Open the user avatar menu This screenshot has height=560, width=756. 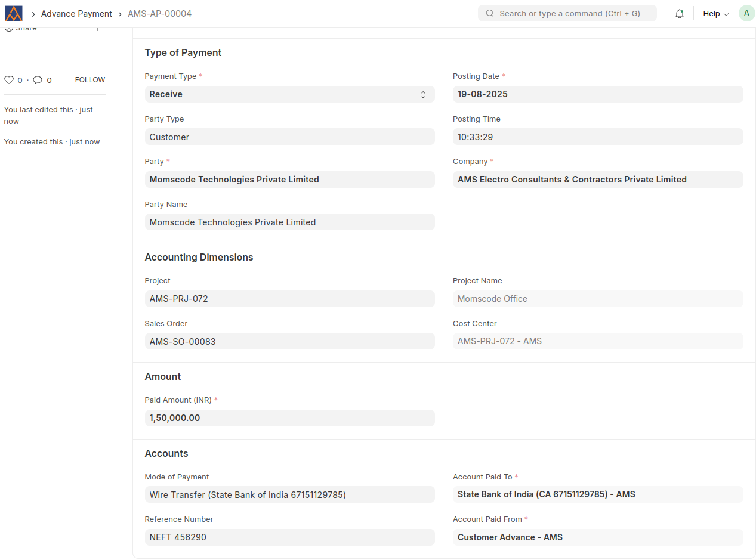click(x=746, y=13)
